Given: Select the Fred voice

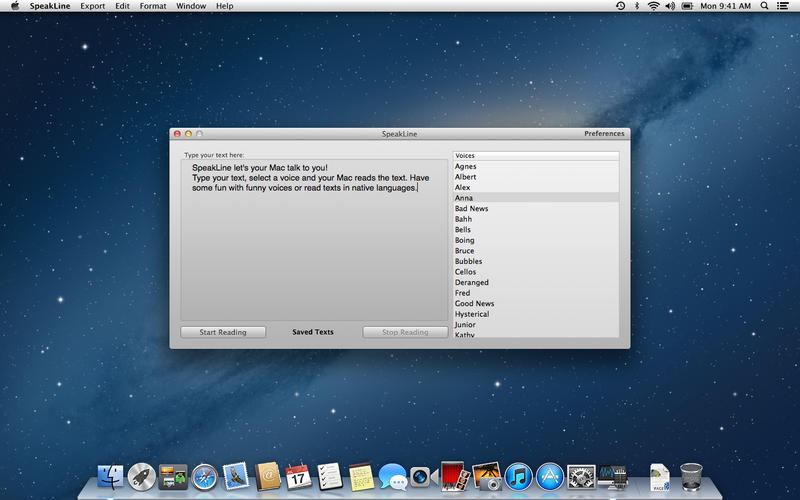Looking at the screenshot, I should tap(536, 293).
